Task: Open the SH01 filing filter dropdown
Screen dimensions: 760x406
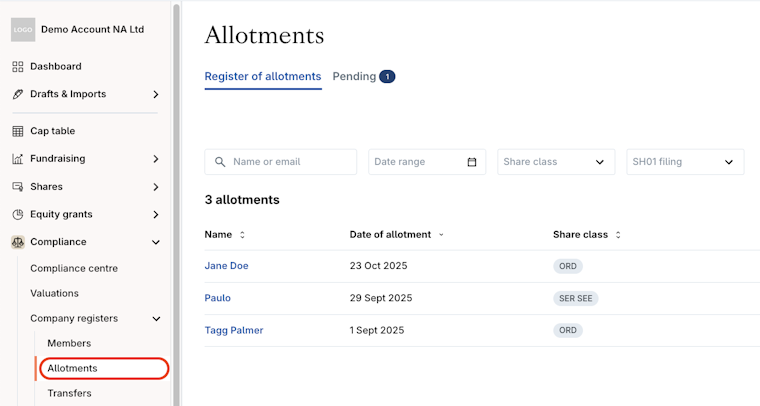Action: point(685,162)
